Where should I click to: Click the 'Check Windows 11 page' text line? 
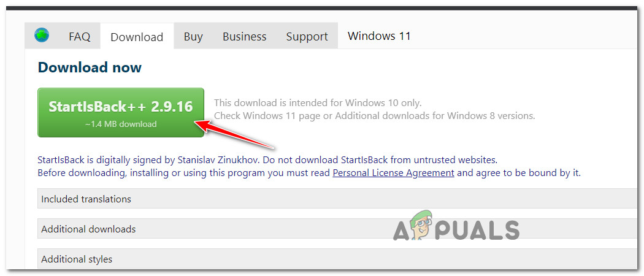[375, 116]
